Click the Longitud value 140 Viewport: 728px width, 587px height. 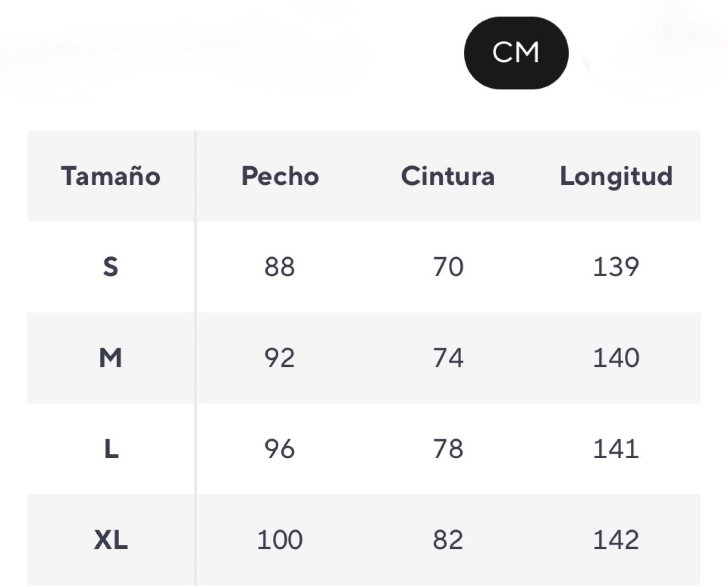616,358
